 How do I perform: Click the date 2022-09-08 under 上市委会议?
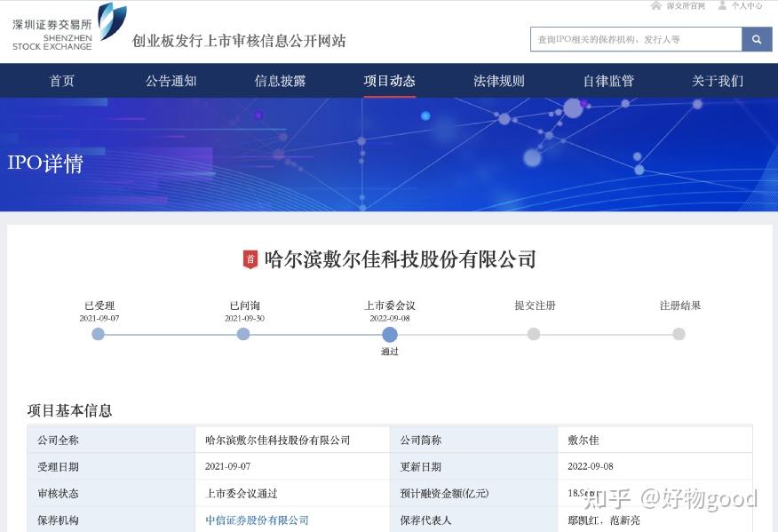coord(390,318)
